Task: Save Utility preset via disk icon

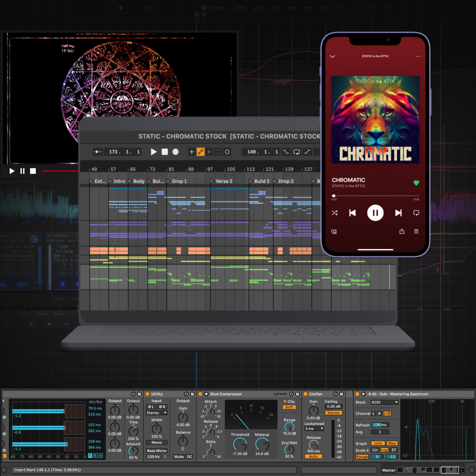Action: tap(192, 394)
